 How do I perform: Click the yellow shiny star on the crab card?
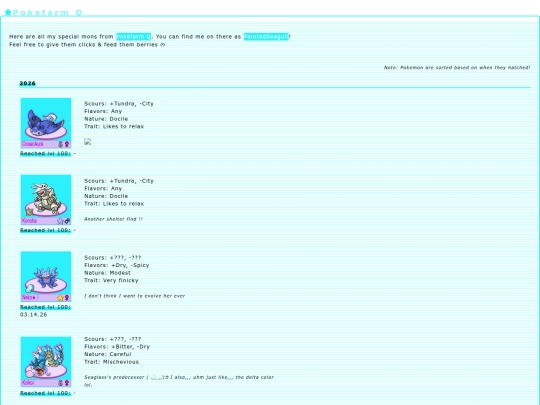(60, 298)
